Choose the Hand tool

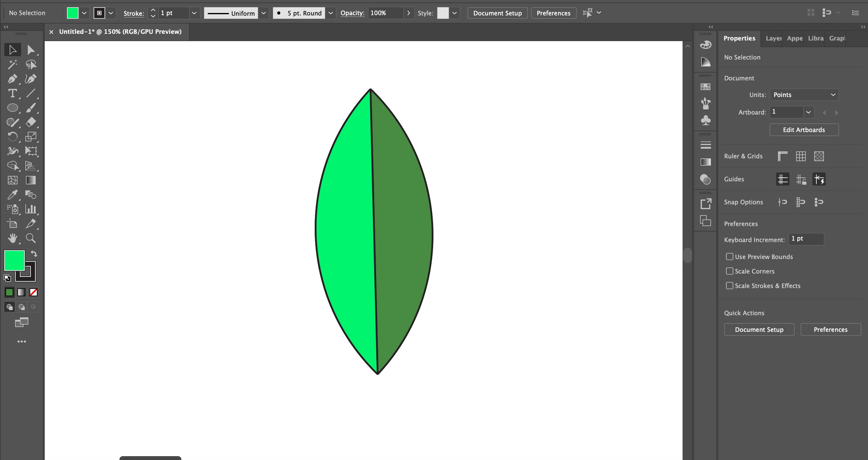pyautogui.click(x=12, y=238)
